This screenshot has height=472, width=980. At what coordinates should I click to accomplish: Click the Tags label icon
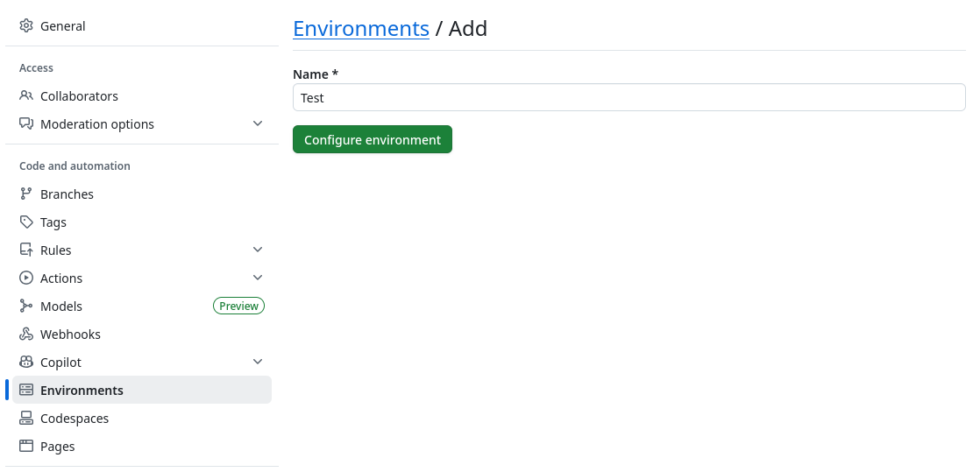coord(25,222)
